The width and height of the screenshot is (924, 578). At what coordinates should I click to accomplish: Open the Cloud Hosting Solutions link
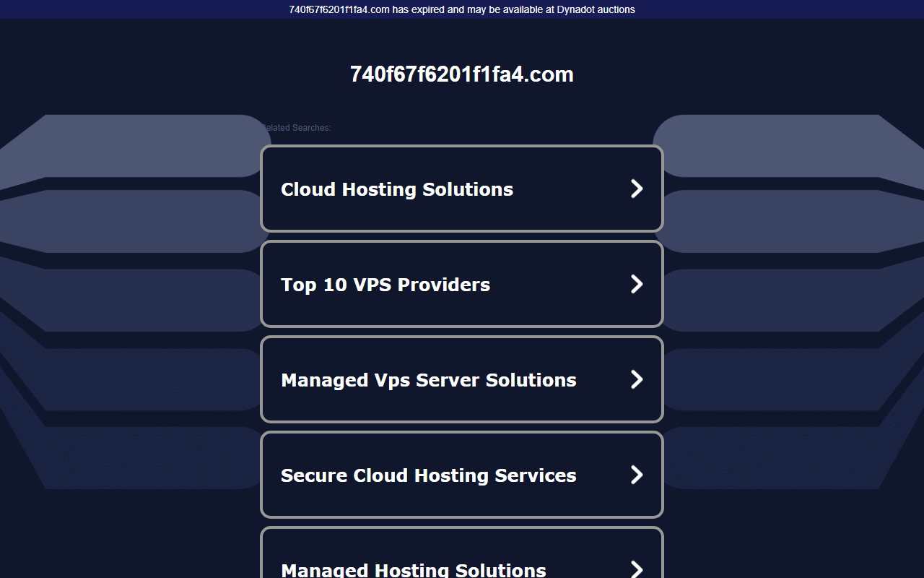tap(462, 189)
